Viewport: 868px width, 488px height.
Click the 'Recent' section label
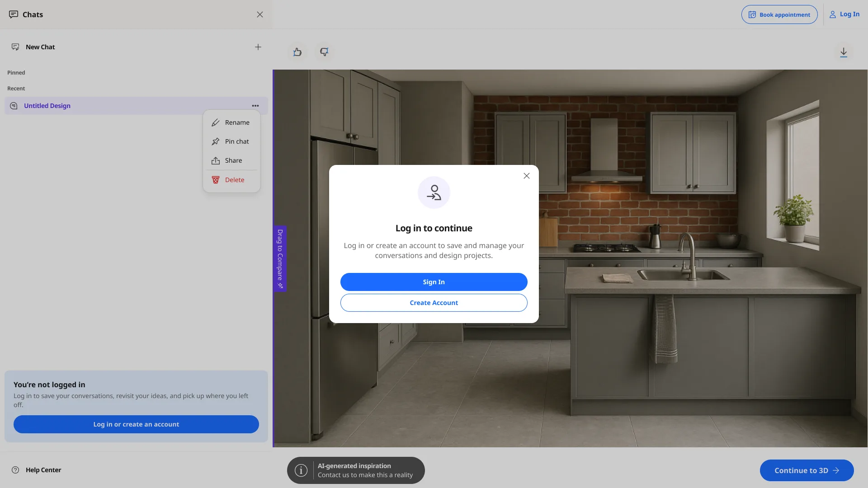[x=16, y=89]
